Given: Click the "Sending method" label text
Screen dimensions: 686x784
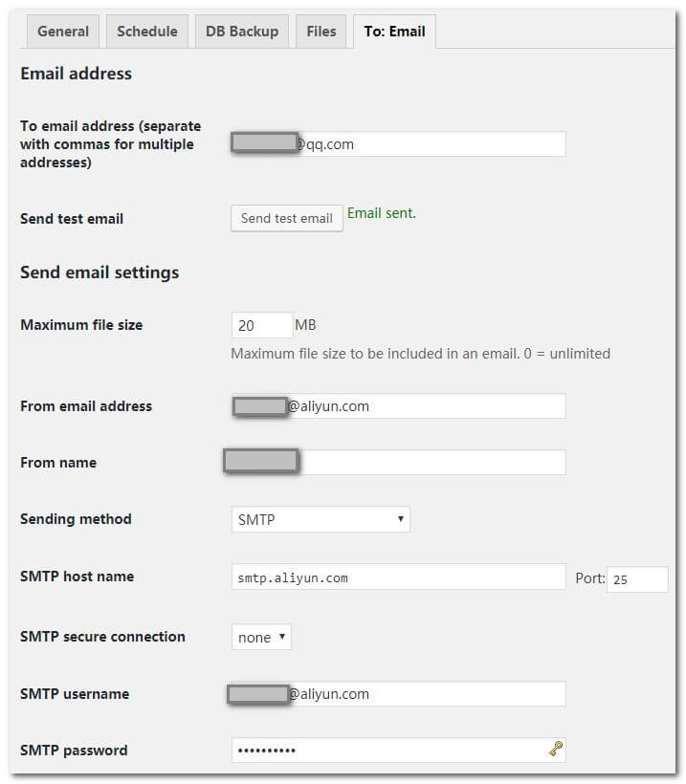Looking at the screenshot, I should [76, 519].
